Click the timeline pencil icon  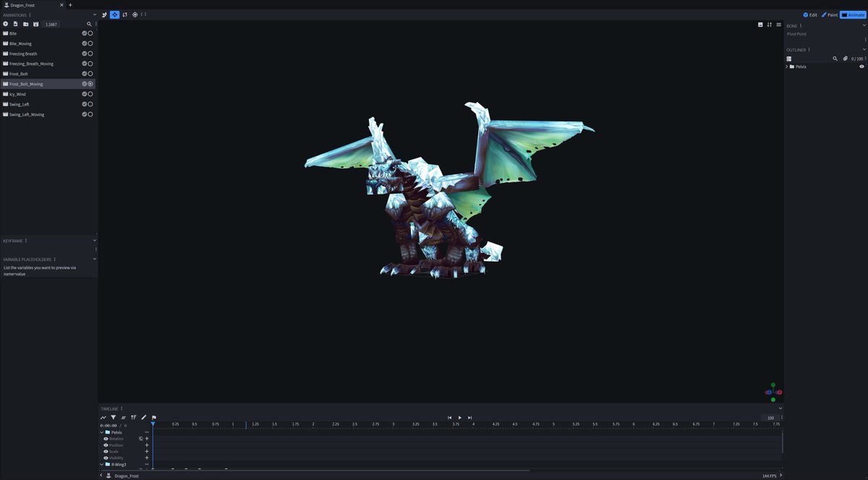point(143,417)
